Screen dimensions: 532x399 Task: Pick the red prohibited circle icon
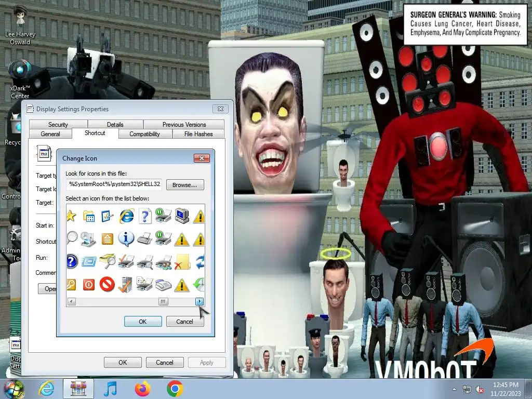coord(107,284)
